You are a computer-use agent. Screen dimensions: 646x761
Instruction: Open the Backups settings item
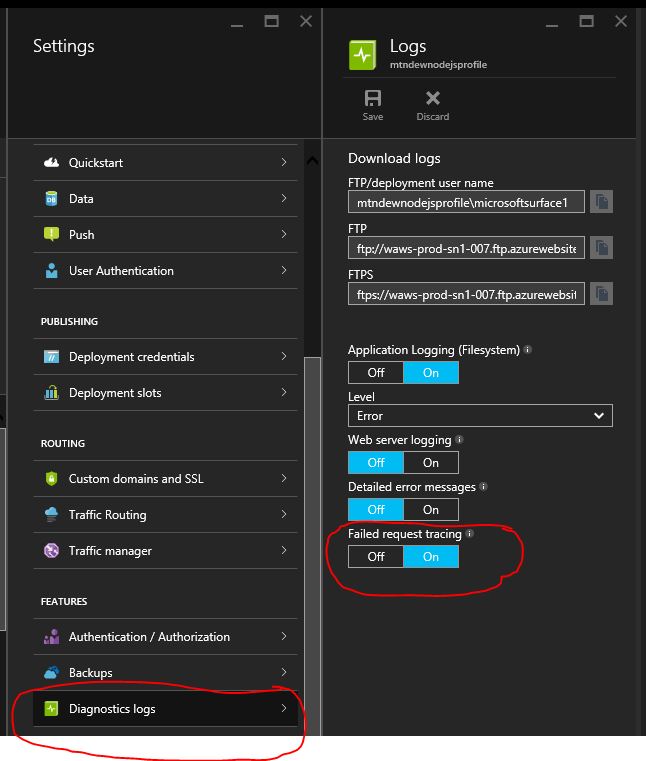pyautogui.click(x=166, y=672)
